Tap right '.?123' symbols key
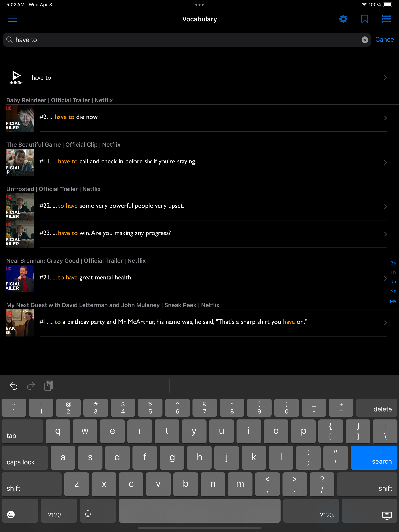Screen dimensions: 399x532 [x=311, y=511]
